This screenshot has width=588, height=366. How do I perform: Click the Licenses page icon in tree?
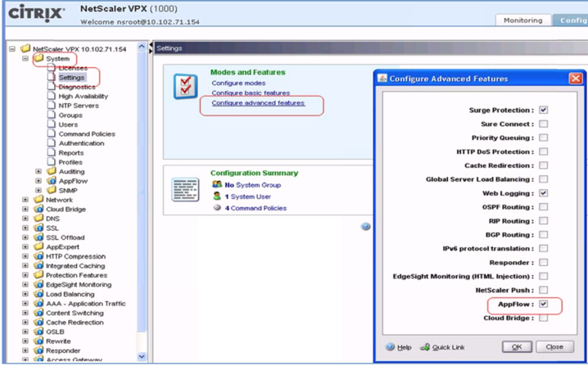pyautogui.click(x=52, y=67)
